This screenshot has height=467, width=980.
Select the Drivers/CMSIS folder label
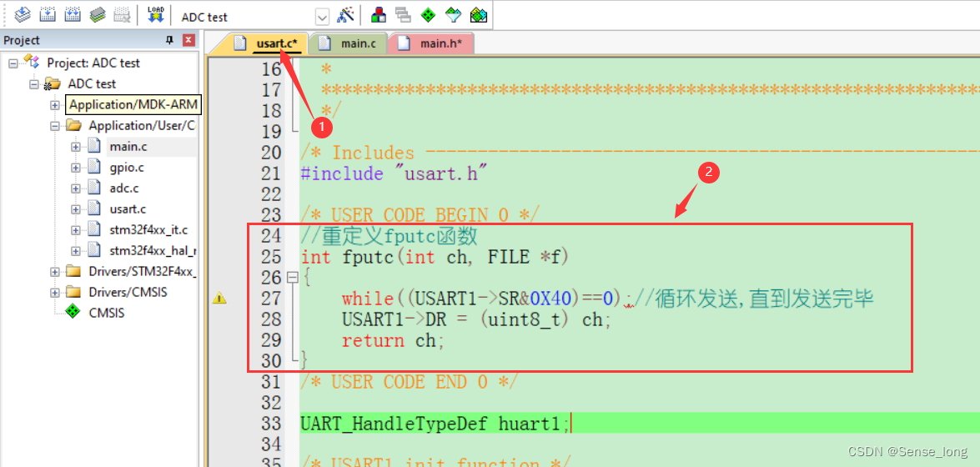click(128, 293)
